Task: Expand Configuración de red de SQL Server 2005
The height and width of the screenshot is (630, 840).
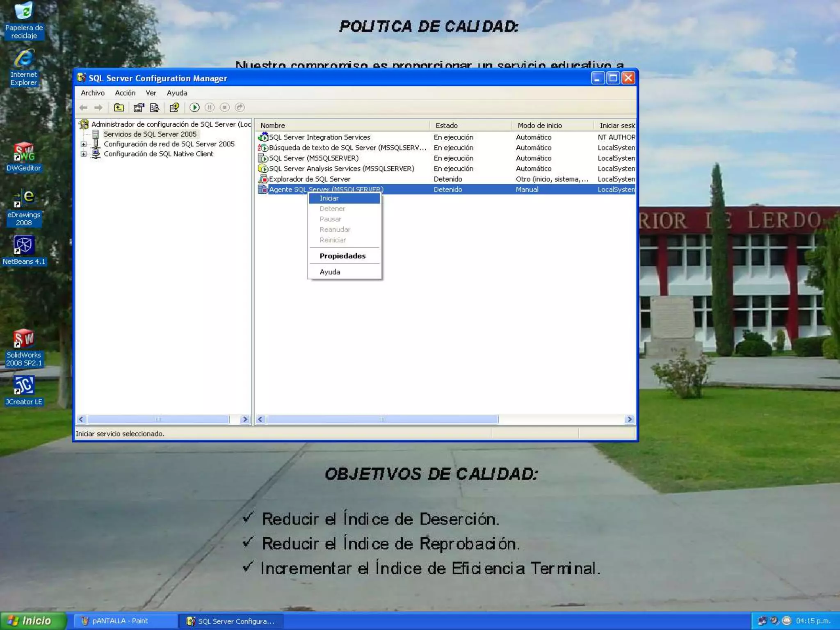Action: click(x=84, y=144)
